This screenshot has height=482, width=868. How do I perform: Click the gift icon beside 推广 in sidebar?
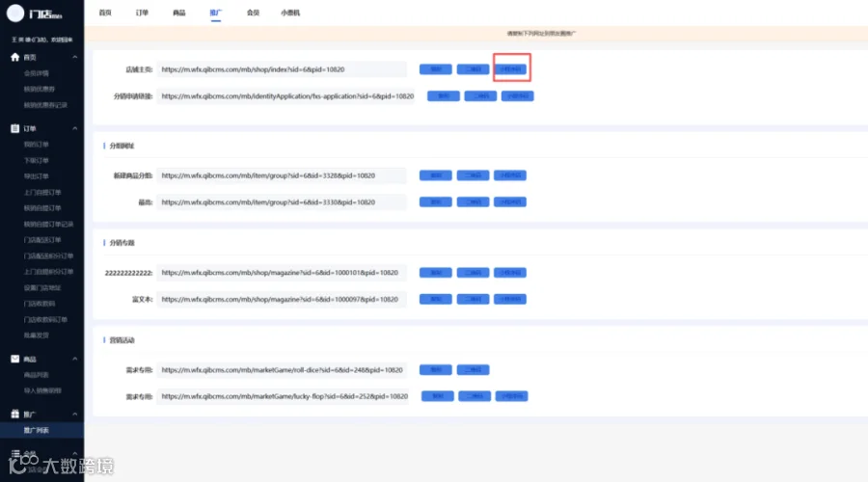(14, 414)
